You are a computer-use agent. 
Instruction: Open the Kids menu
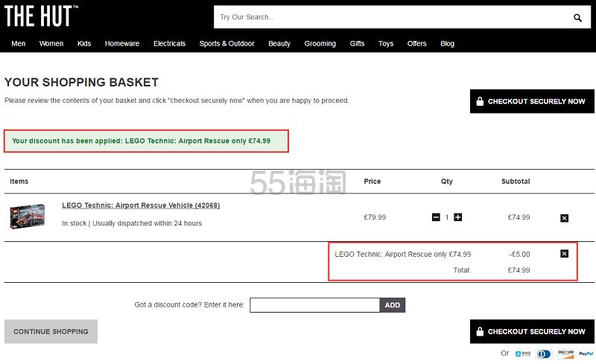click(x=84, y=44)
